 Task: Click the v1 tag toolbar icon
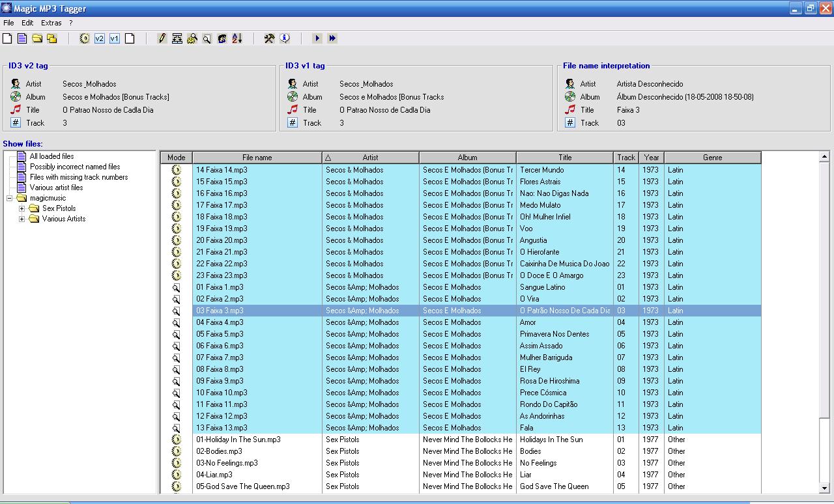pos(114,39)
